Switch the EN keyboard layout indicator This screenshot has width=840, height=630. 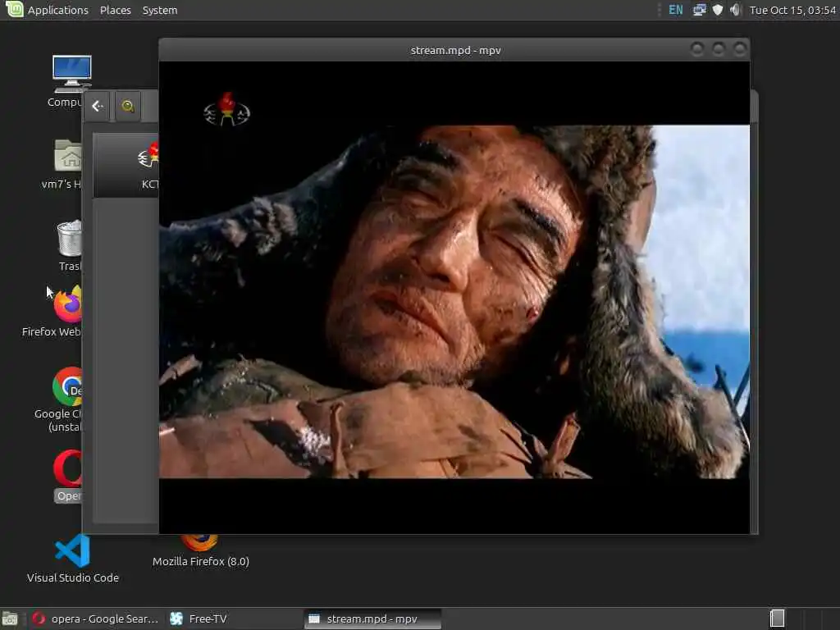(676, 10)
